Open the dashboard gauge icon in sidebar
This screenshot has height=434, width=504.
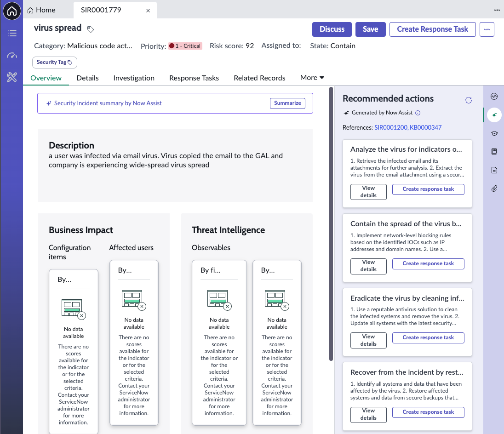pyautogui.click(x=12, y=56)
